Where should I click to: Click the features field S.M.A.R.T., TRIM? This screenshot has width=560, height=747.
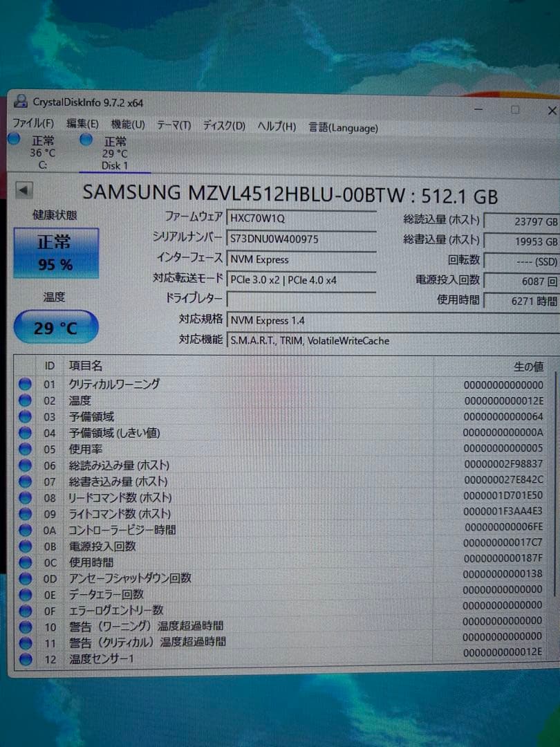coord(393,340)
